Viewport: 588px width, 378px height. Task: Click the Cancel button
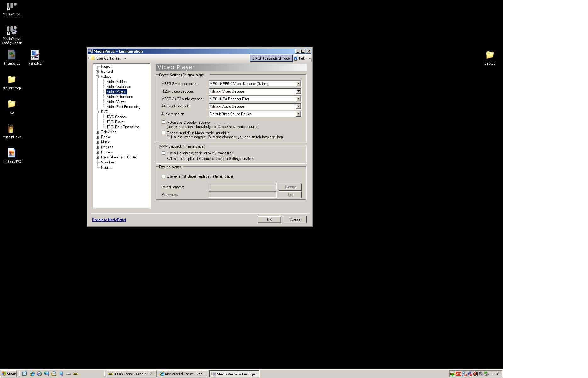click(295, 220)
